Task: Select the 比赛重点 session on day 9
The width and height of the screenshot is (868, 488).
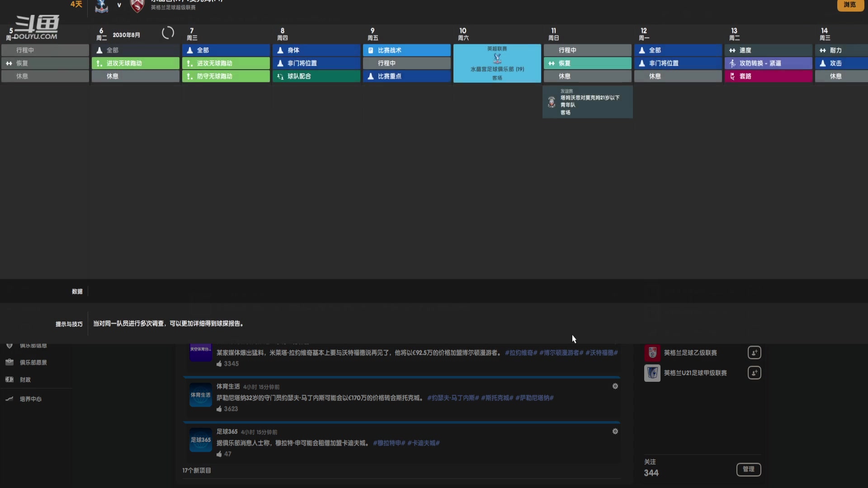Action: point(407,76)
